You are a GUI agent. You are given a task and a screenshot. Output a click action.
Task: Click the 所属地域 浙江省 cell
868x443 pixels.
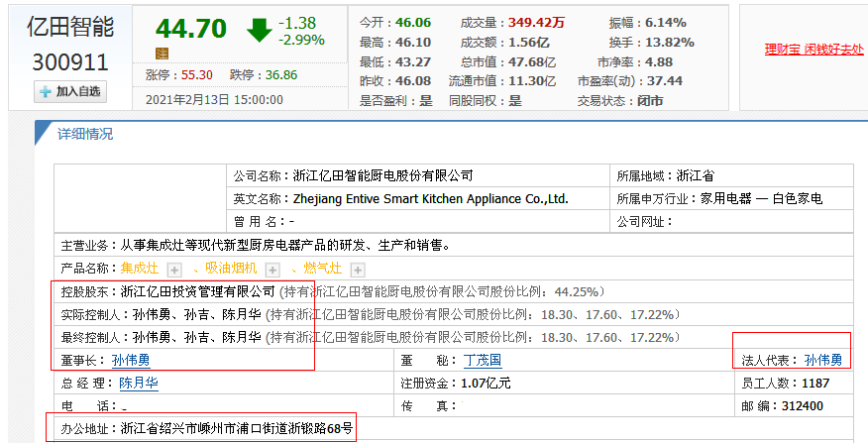pos(731,176)
